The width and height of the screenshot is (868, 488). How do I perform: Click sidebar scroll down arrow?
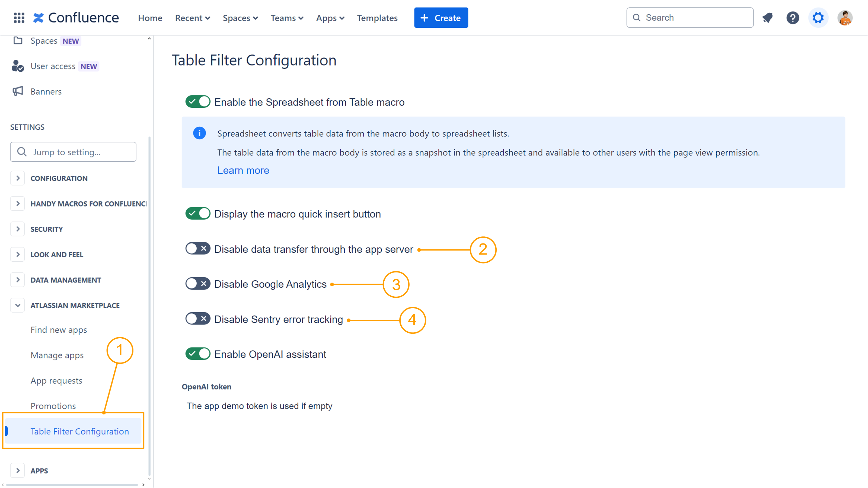[x=149, y=479]
